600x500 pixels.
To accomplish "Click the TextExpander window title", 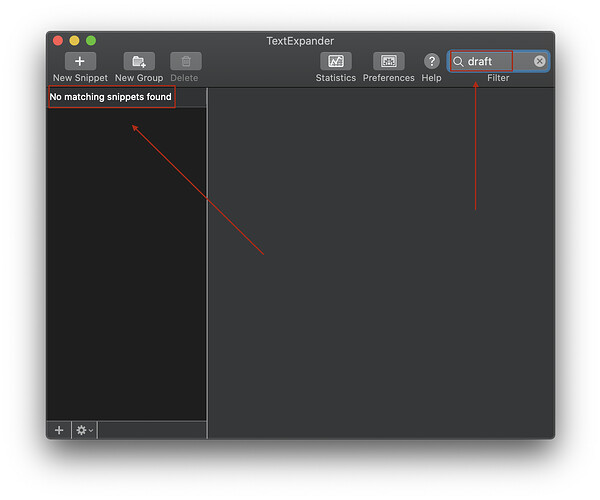I will tap(300, 41).
